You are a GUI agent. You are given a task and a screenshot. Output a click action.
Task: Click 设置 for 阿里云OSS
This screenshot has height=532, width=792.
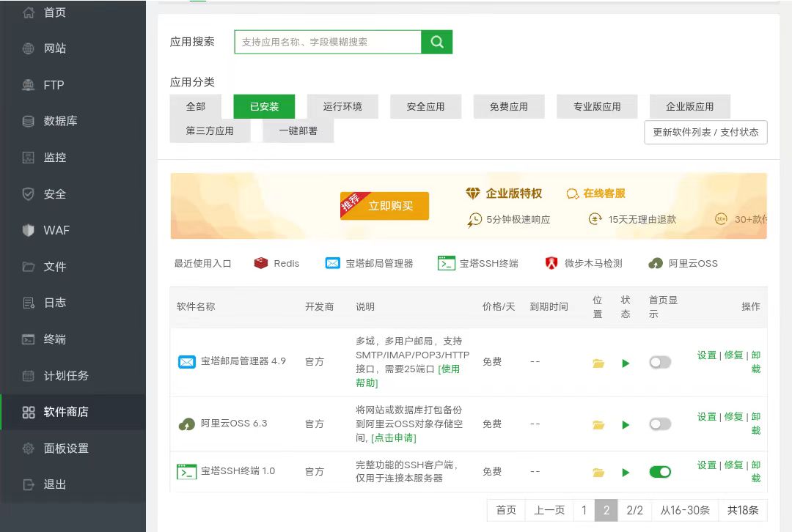(707, 417)
